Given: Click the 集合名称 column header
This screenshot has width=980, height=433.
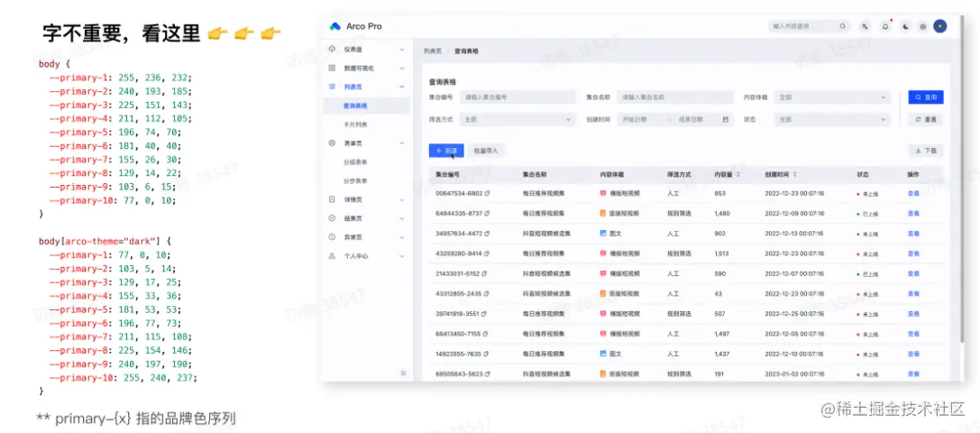Looking at the screenshot, I should click(535, 174).
